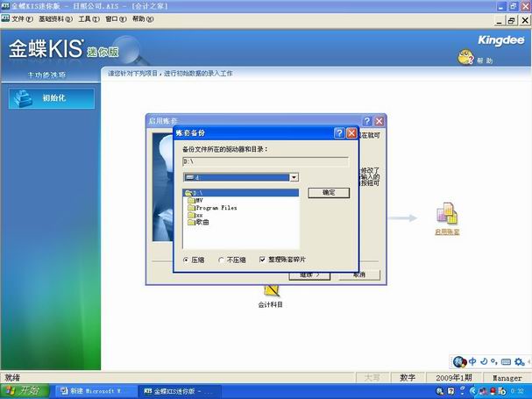532x399 pixels.
Task: Close the 启用账套 dialog behind
Action: tap(379, 121)
